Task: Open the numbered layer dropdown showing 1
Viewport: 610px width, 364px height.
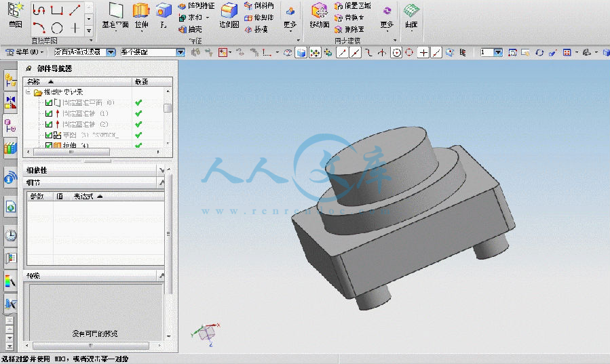Action: [498, 52]
